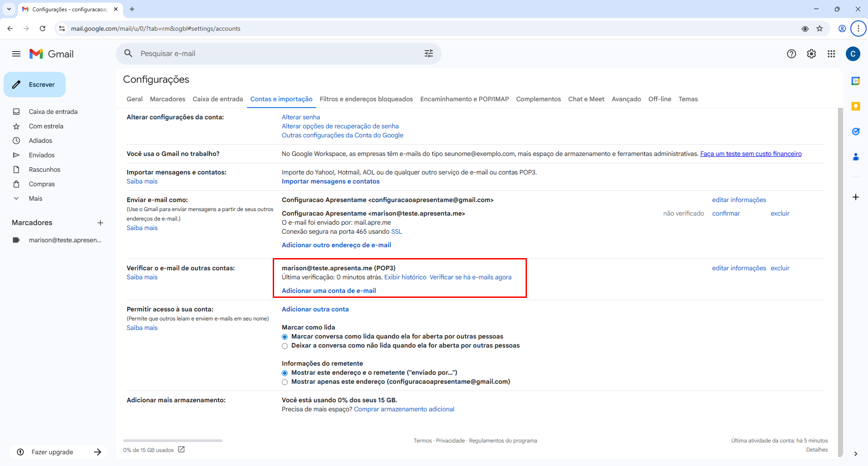This screenshot has height=466, width=868.
Task: Click 'Adicionar uma conta de e-mail' link
Action: point(329,291)
